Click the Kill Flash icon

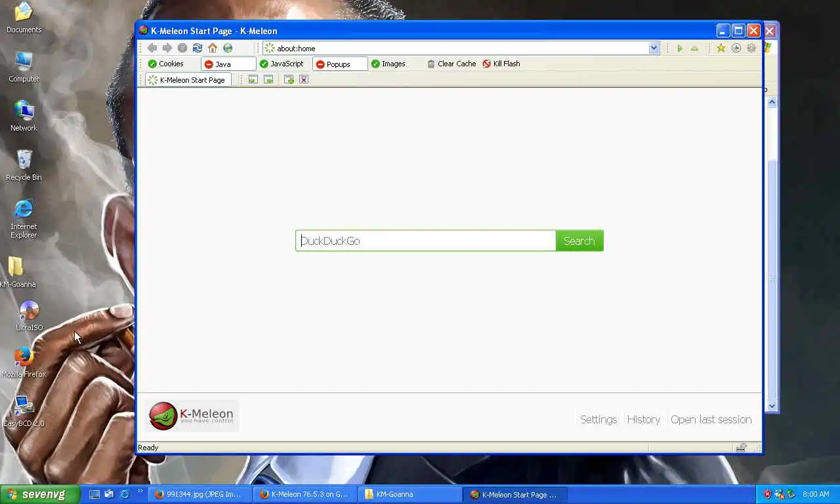486,64
